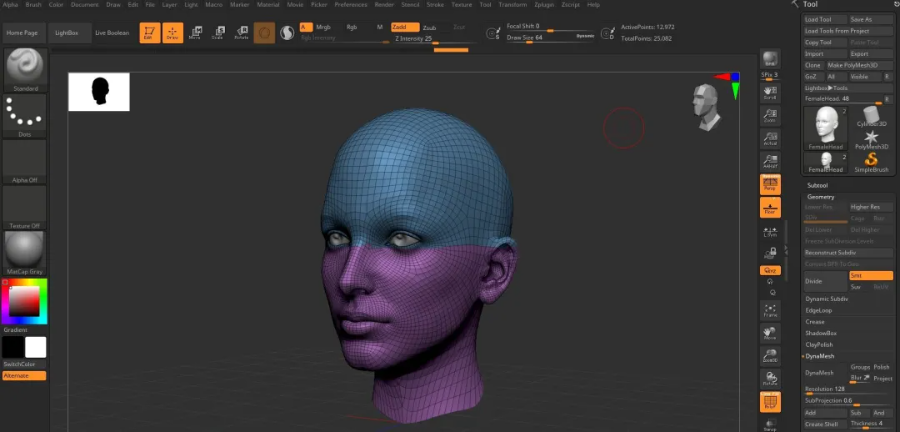
Task: Click the Rotate view icon in right shelf
Action: [770, 379]
